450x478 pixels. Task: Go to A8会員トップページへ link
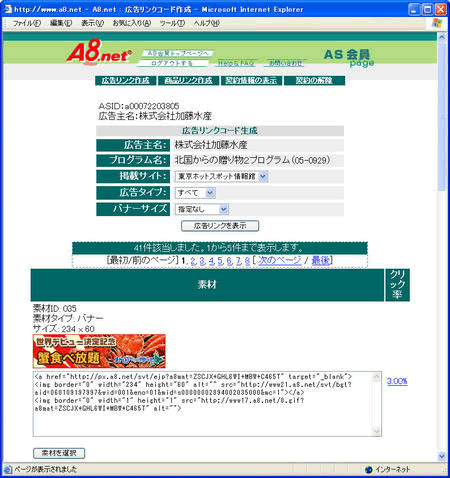(178, 53)
